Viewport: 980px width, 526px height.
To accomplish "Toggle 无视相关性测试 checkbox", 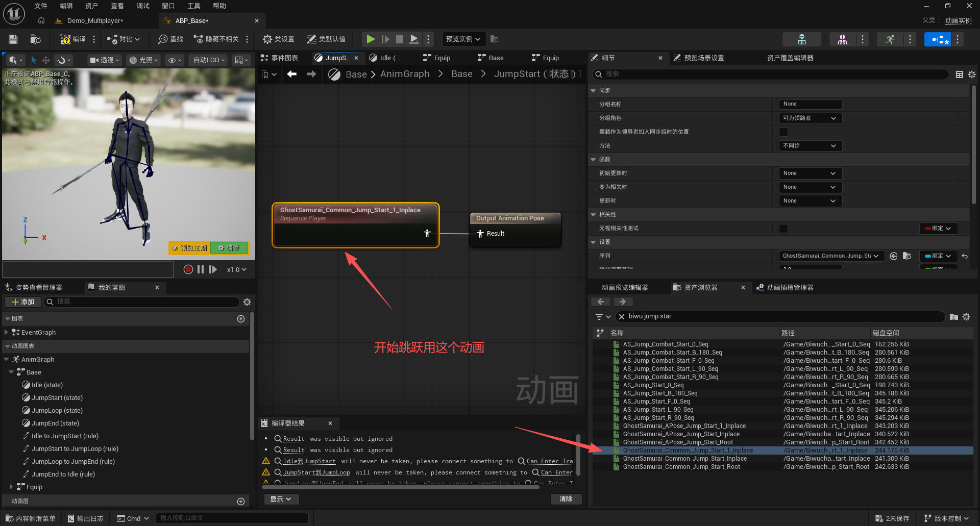I will point(783,229).
